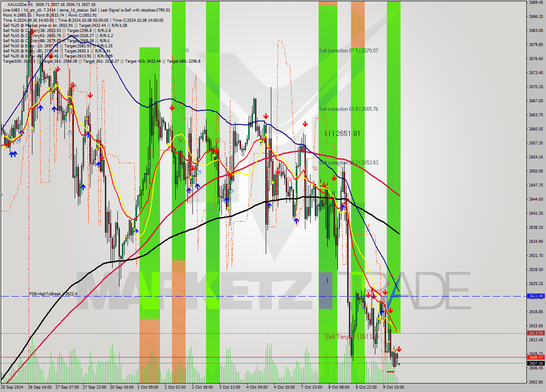Click the 2628.50 price axis value
Viewport: 546px width, 392px height.
pos(536,270)
